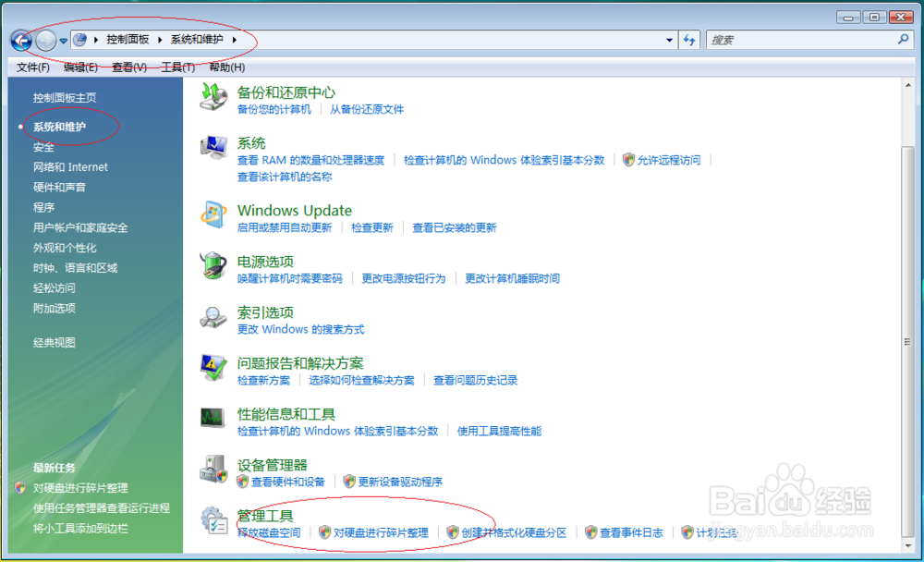Select 系统和维护 in the sidebar
The image size is (924, 562).
pyautogui.click(x=59, y=127)
